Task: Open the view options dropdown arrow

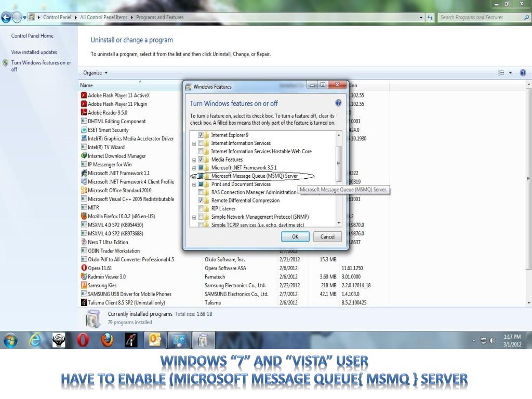Action: [510, 73]
